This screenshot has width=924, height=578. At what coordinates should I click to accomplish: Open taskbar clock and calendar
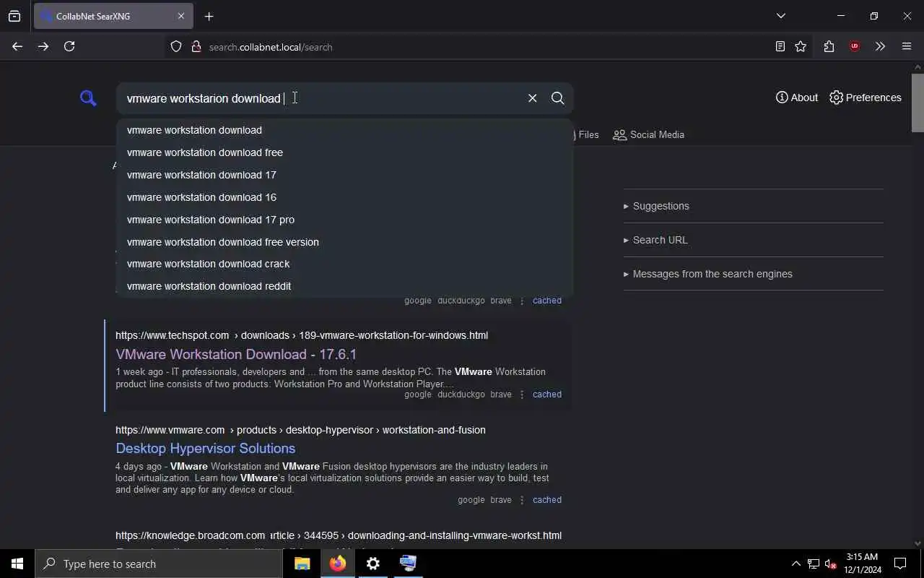862,564
